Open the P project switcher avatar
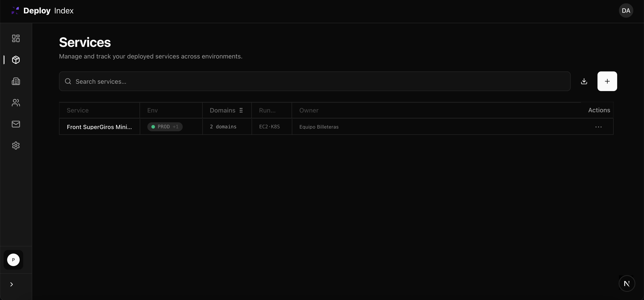The height and width of the screenshot is (300, 644). 13,260
